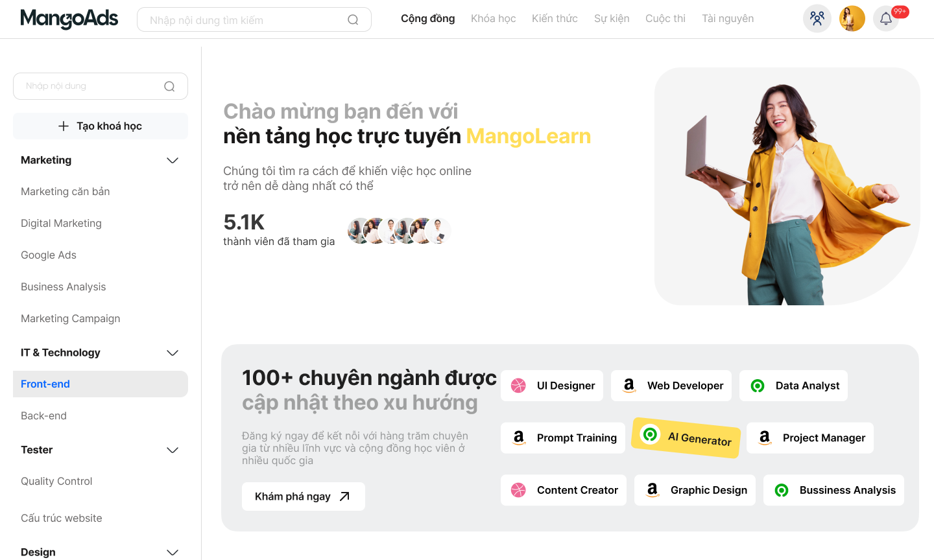This screenshot has width=934, height=560.
Task: Open notifications bell icon
Action: pos(886,18)
